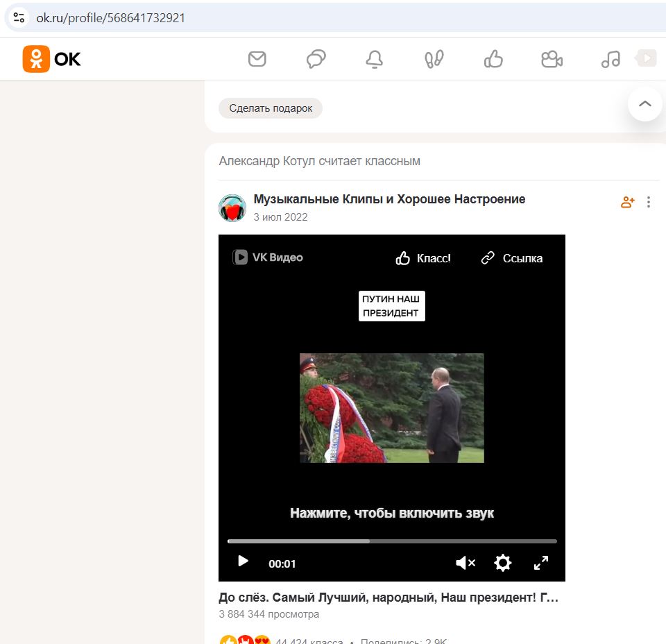Click Нажмите, чтобы включить звук overlay
Viewport: 666px width, 644px height.
(x=391, y=513)
